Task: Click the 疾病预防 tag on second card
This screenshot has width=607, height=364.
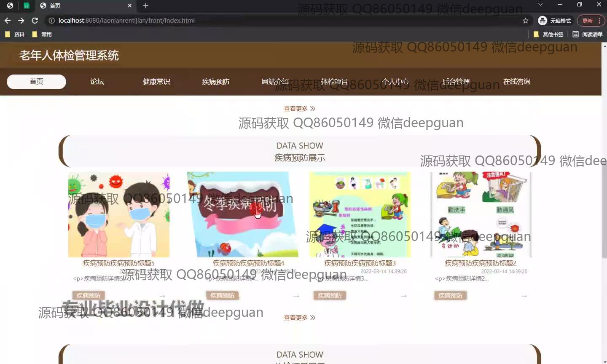Action: pos(222,296)
